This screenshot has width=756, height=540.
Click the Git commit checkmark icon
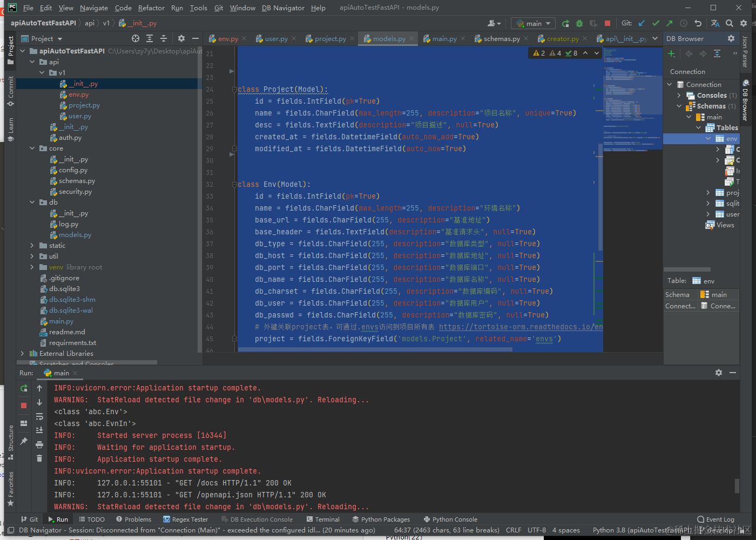coord(656,23)
